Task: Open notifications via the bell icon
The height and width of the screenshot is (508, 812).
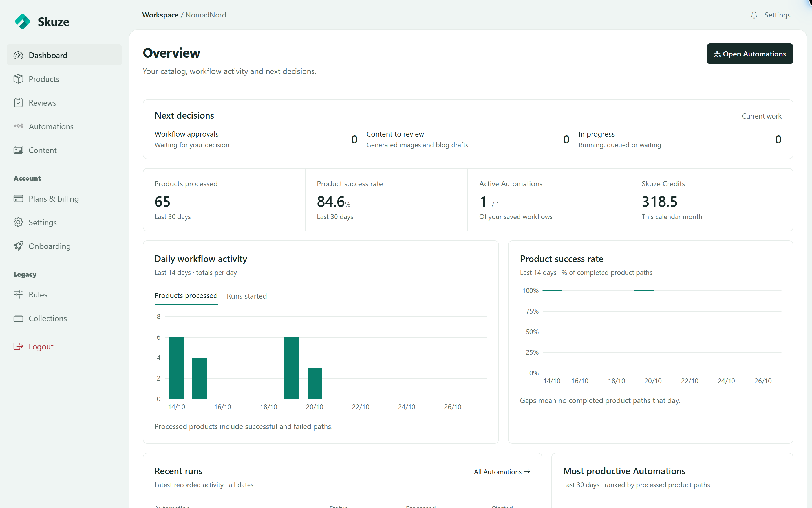Action: pyautogui.click(x=754, y=15)
